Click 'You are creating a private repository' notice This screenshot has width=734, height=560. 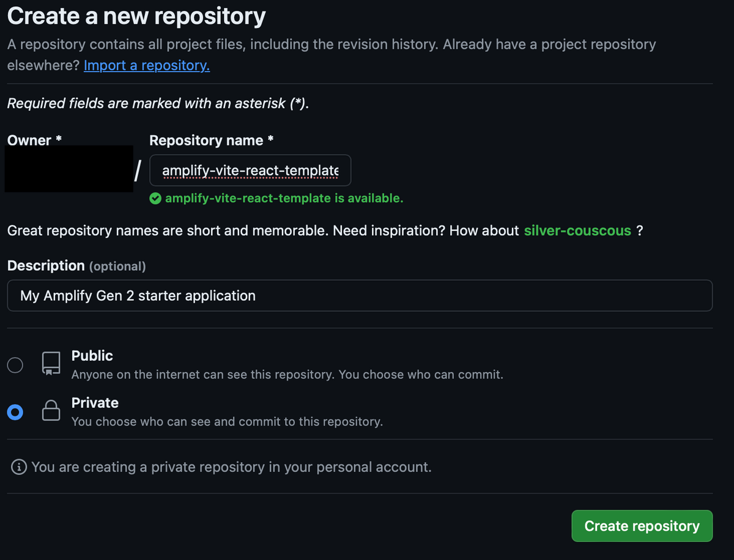[x=232, y=467]
